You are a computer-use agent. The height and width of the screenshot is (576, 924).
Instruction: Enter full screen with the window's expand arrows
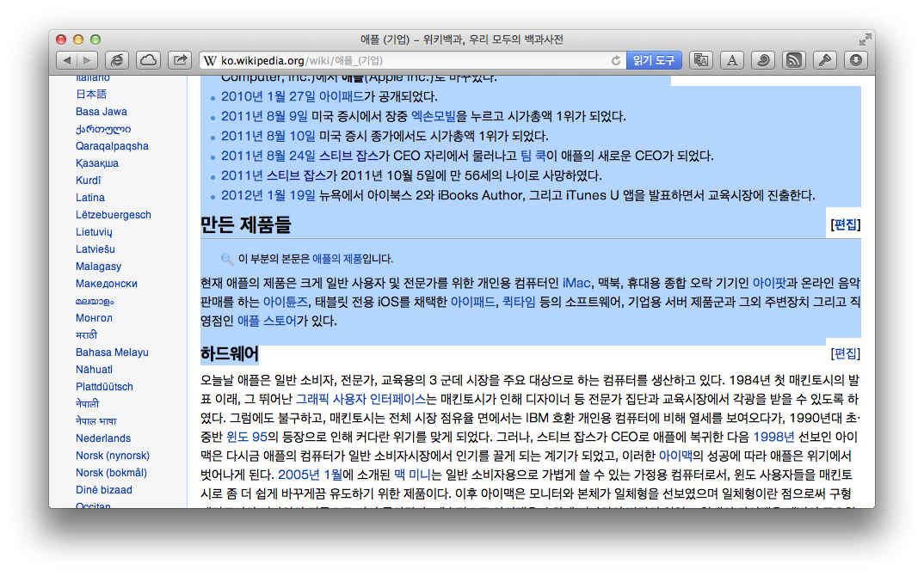pos(865,40)
